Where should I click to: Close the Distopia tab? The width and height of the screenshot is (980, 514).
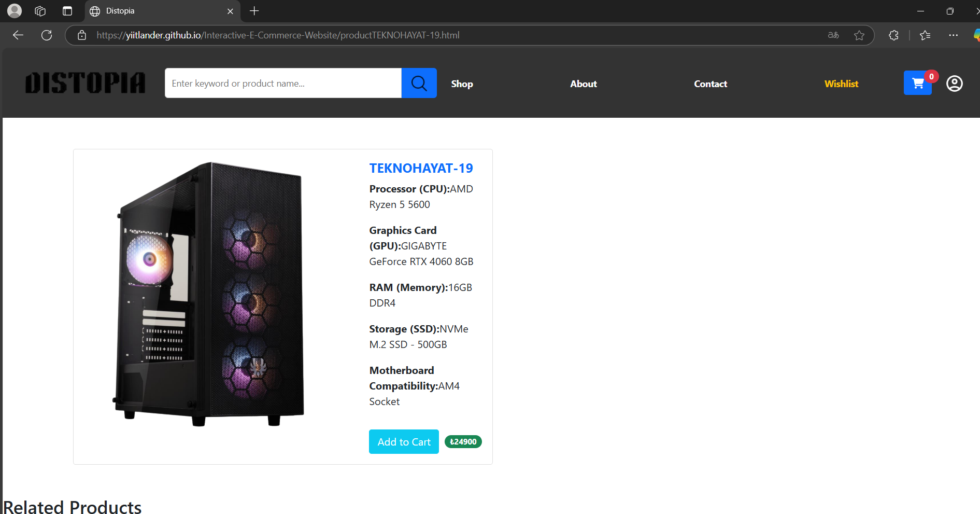point(230,11)
